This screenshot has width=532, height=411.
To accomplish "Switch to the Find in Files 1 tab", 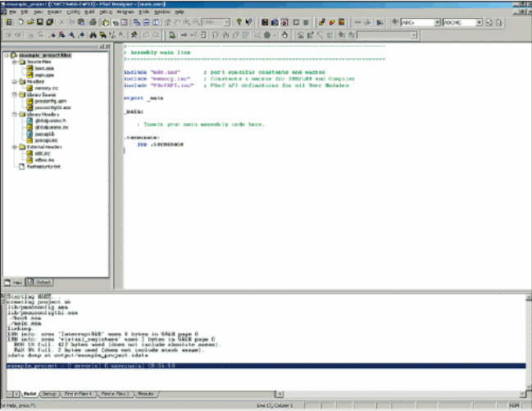I will (78, 394).
